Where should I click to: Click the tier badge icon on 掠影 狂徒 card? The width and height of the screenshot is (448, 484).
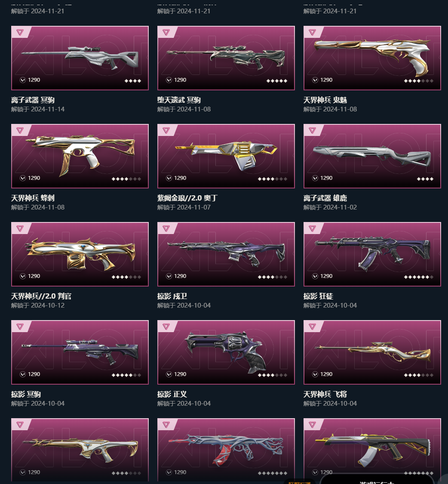[x=312, y=229]
